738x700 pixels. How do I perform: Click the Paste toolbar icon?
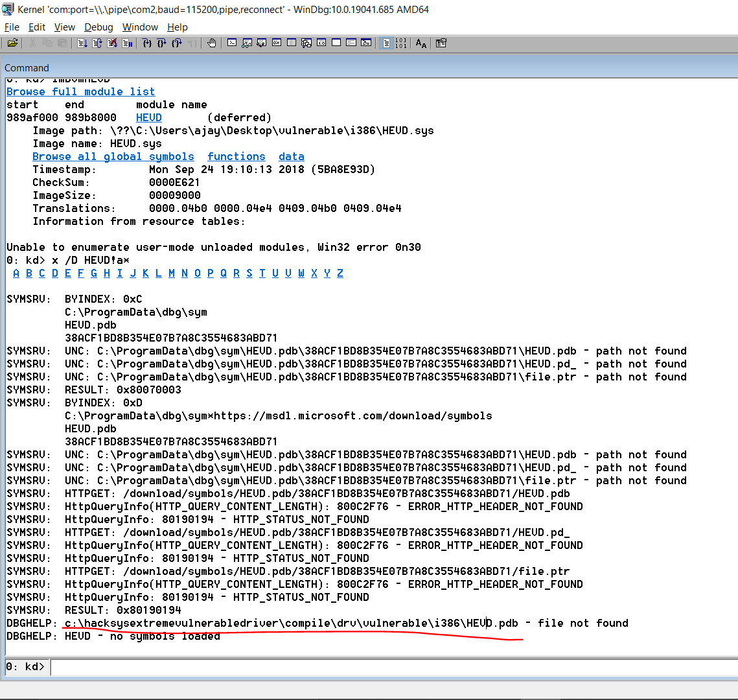pyautogui.click(x=63, y=43)
